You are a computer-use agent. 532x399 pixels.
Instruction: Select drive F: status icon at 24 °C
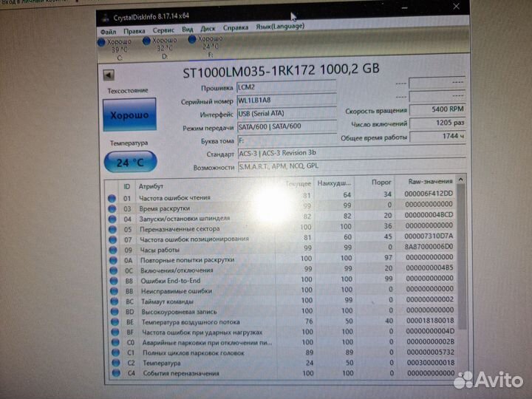[x=193, y=39]
